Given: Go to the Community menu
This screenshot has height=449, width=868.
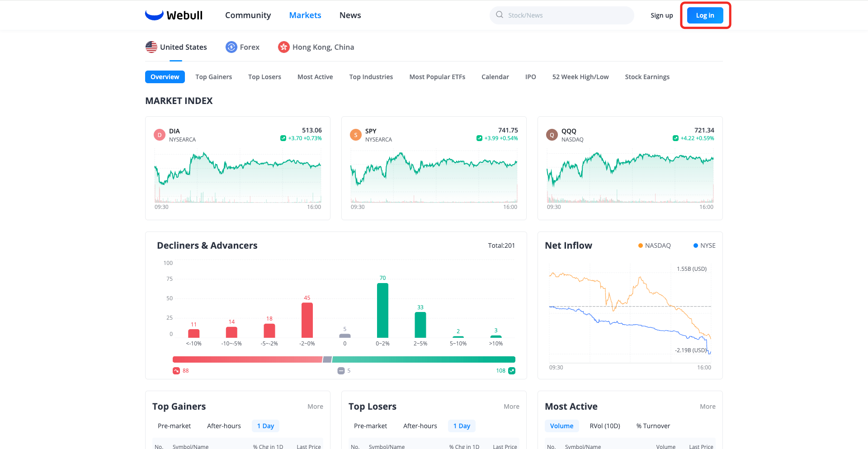Looking at the screenshot, I should point(248,15).
